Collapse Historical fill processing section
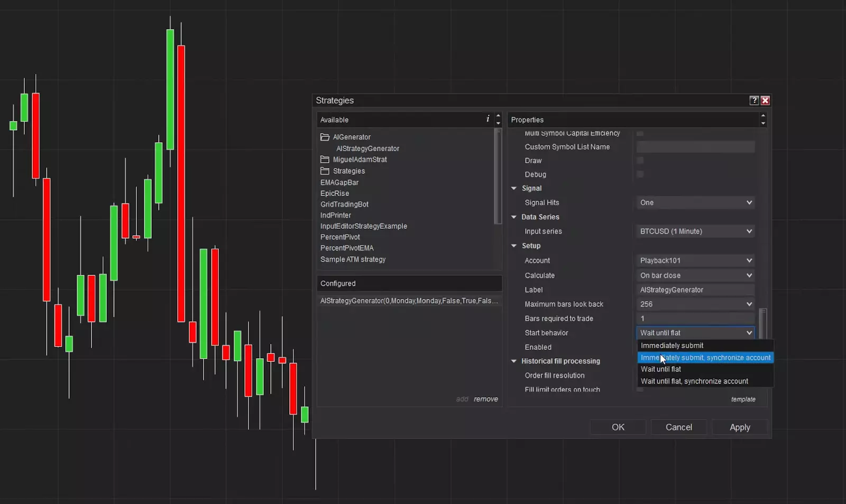Image resolution: width=846 pixels, height=504 pixels. [514, 361]
